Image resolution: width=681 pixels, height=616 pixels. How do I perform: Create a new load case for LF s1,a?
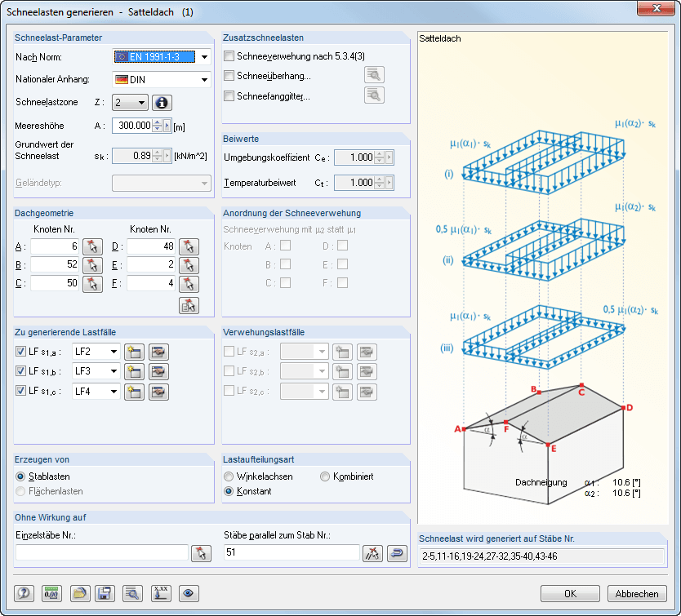tap(134, 352)
